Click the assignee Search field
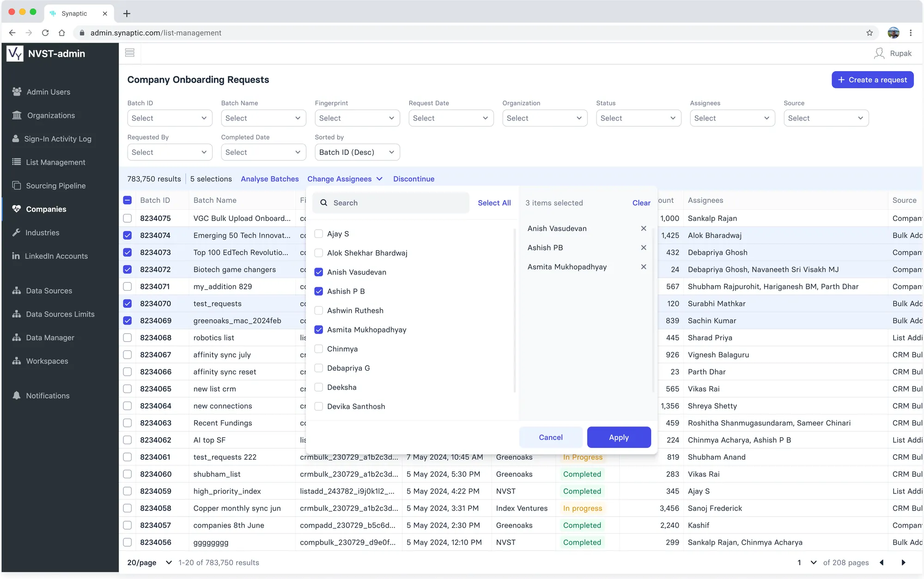Screen dimensions: 924x579 tap(391, 203)
